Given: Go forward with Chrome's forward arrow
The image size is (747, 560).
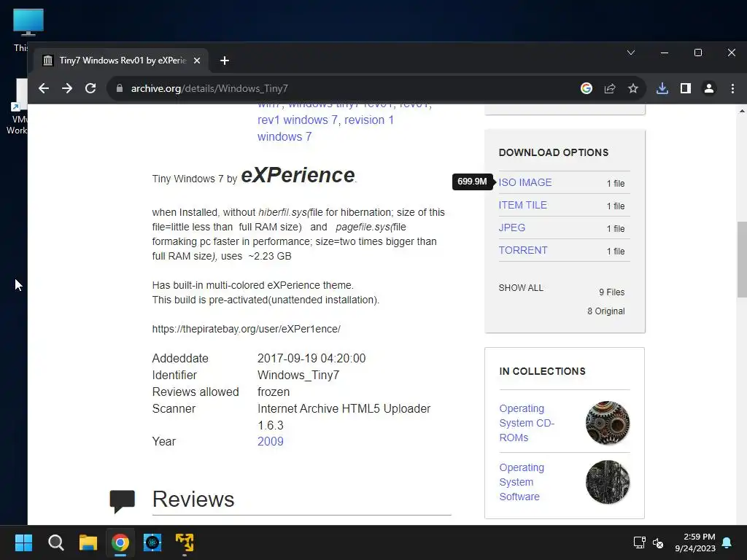Looking at the screenshot, I should click(67, 88).
